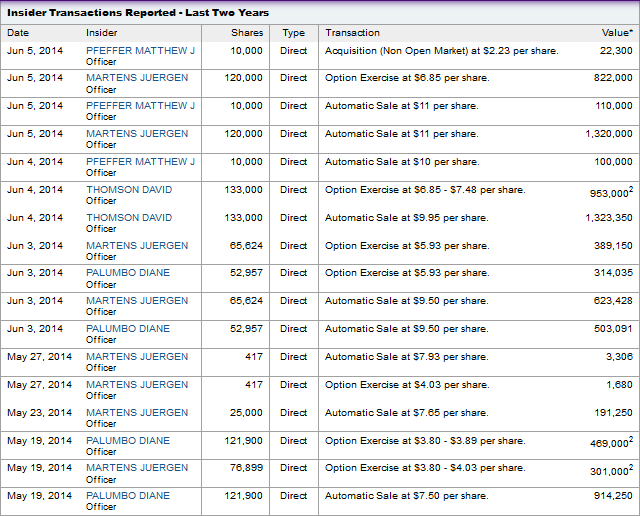Select Automatic Sale at $7.93 per share text
Viewport: 640px width, 516px height.
pos(407,357)
